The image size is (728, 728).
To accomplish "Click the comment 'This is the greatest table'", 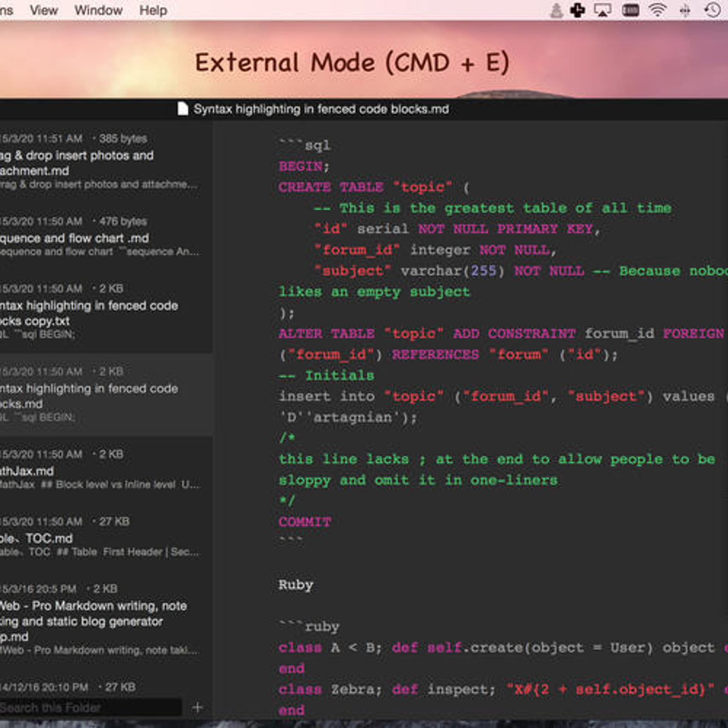I will click(x=492, y=208).
